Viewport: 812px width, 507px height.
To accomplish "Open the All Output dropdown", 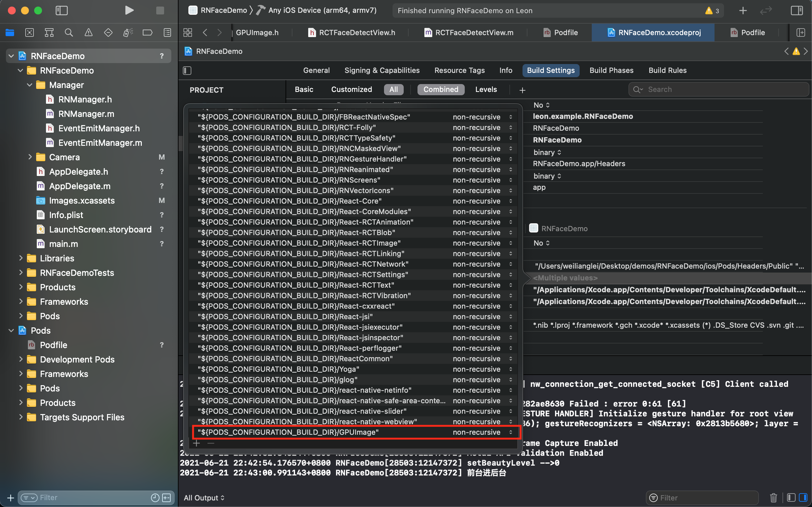I will coord(204,497).
